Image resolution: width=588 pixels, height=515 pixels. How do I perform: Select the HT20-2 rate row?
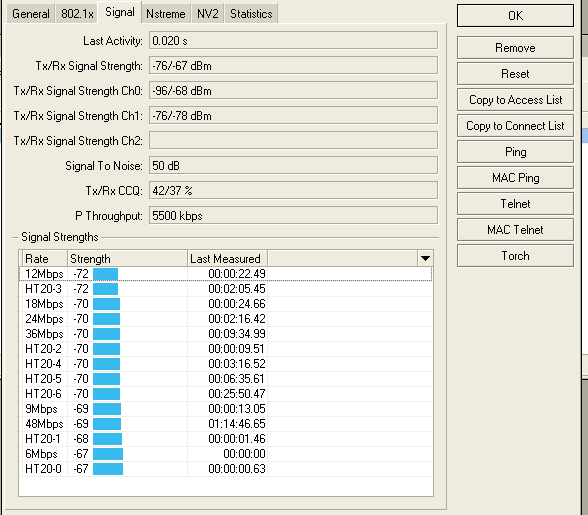pyautogui.click(x=226, y=349)
